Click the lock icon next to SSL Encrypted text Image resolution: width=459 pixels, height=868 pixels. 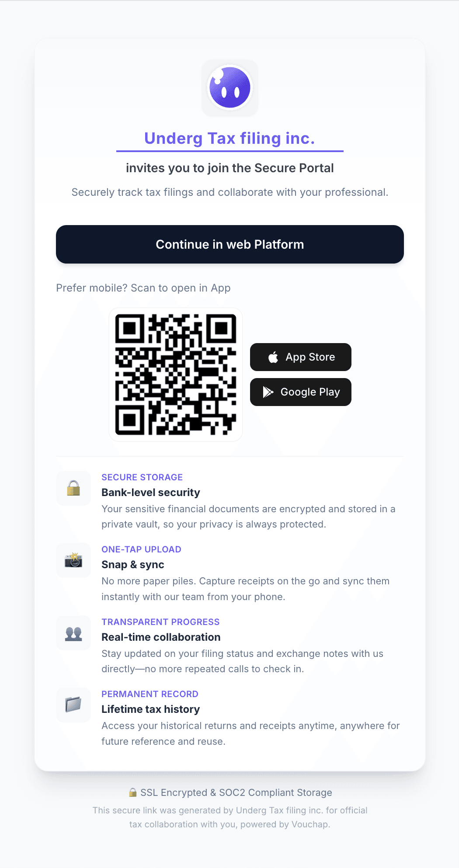click(133, 792)
